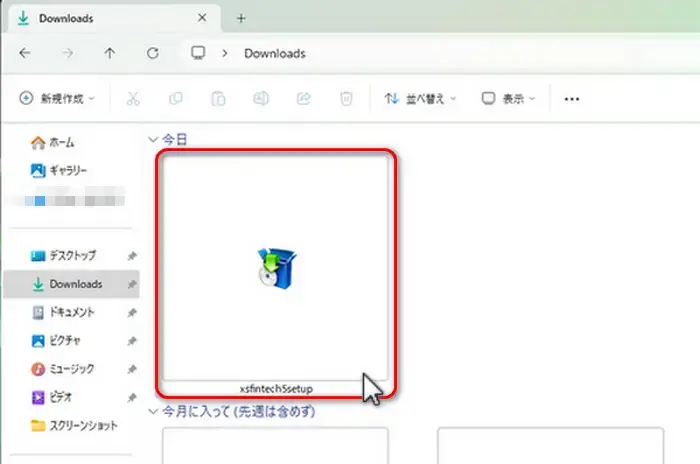Image resolution: width=700 pixels, height=464 pixels.
Task: Click the Paste clipboard icon
Action: 218,99
